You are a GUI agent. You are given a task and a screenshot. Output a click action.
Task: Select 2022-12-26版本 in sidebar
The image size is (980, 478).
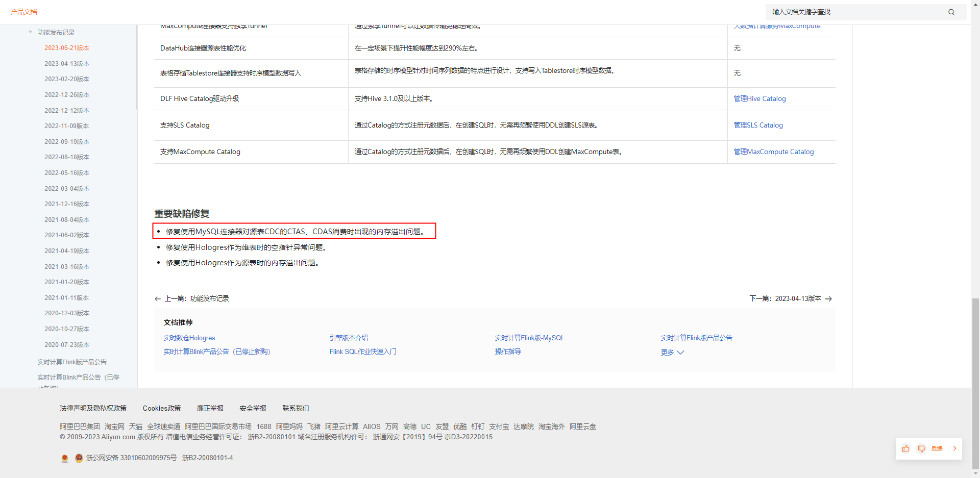pos(67,95)
